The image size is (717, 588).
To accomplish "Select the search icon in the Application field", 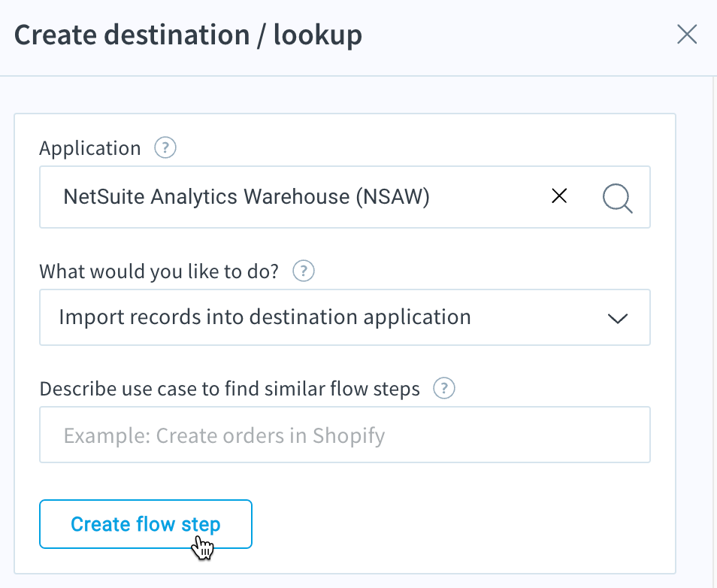I will (x=617, y=197).
